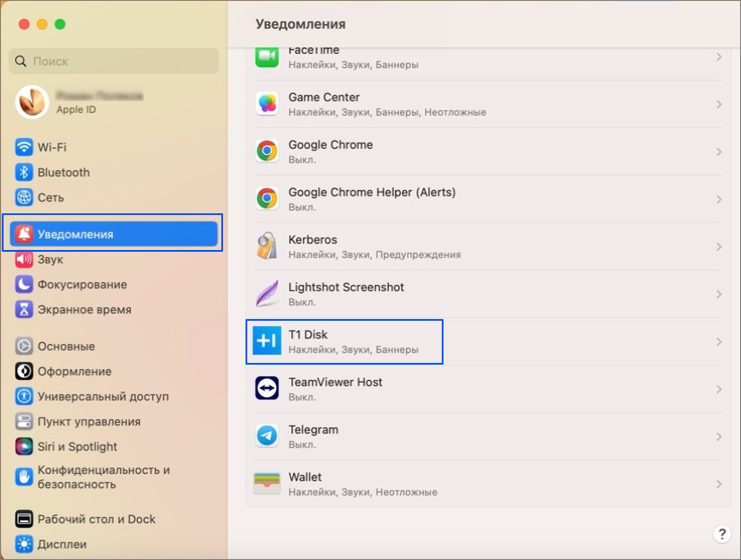
Task: Open the Siri и Spotlight label
Action: point(77,446)
